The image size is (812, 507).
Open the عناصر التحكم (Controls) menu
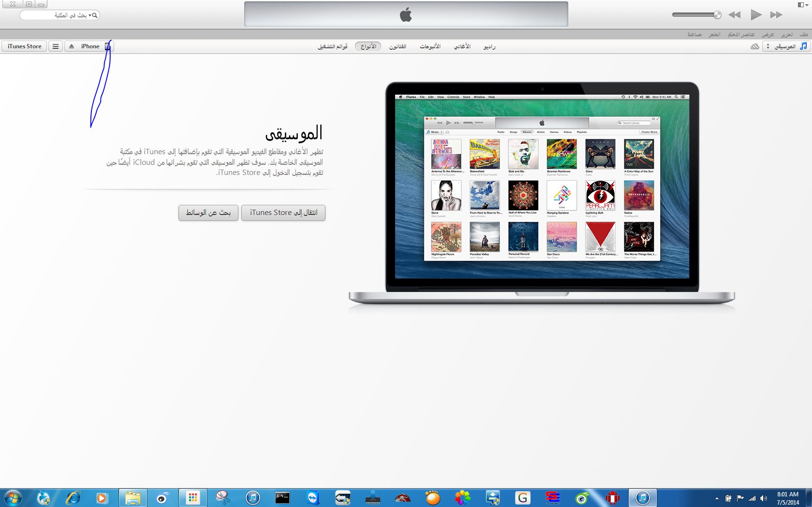click(741, 34)
